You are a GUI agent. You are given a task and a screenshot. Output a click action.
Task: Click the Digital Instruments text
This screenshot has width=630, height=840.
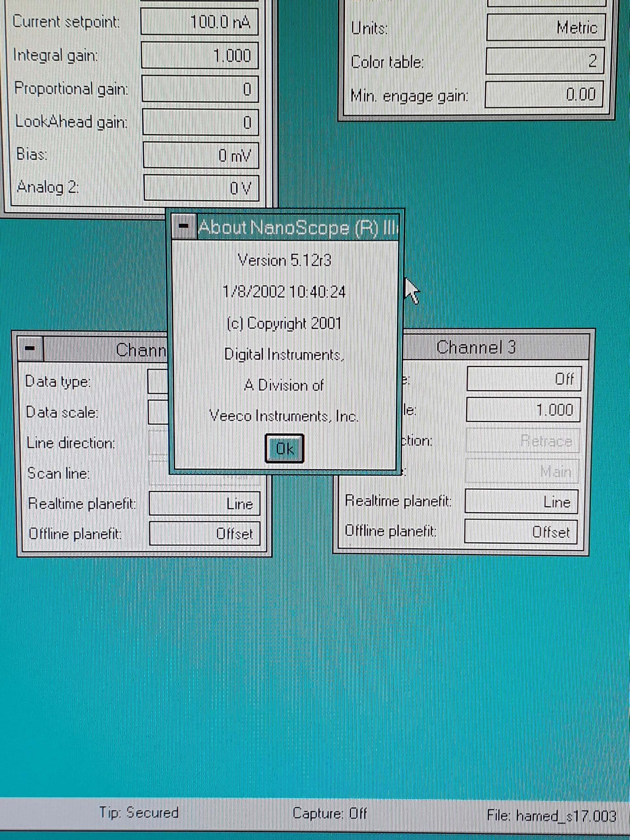(x=284, y=354)
